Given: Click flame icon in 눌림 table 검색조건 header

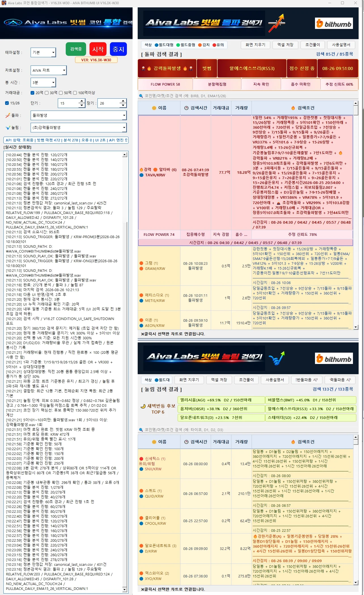Looking at the screenshot, I should [293, 442].
